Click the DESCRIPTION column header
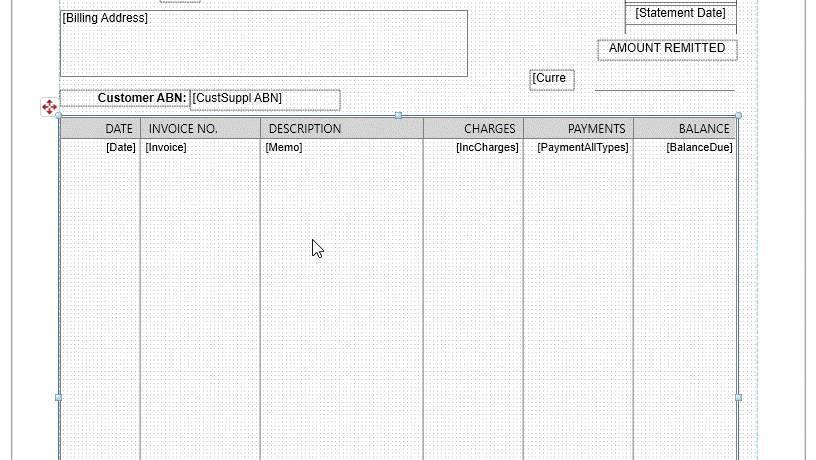 click(x=341, y=129)
